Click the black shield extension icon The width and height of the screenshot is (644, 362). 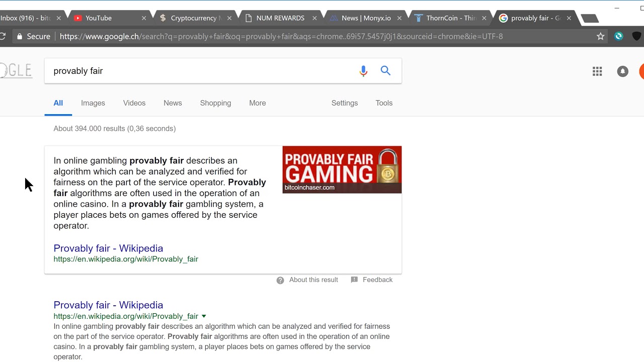pyautogui.click(x=636, y=36)
